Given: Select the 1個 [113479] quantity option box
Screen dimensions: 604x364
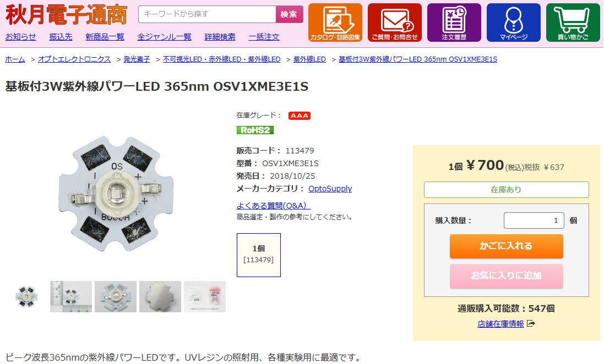Looking at the screenshot, I should (x=258, y=255).
